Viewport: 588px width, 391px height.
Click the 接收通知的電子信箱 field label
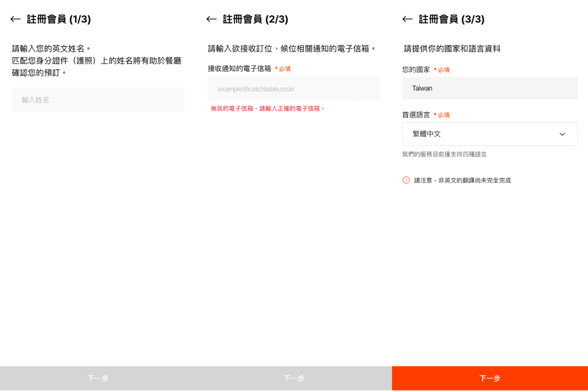240,69
